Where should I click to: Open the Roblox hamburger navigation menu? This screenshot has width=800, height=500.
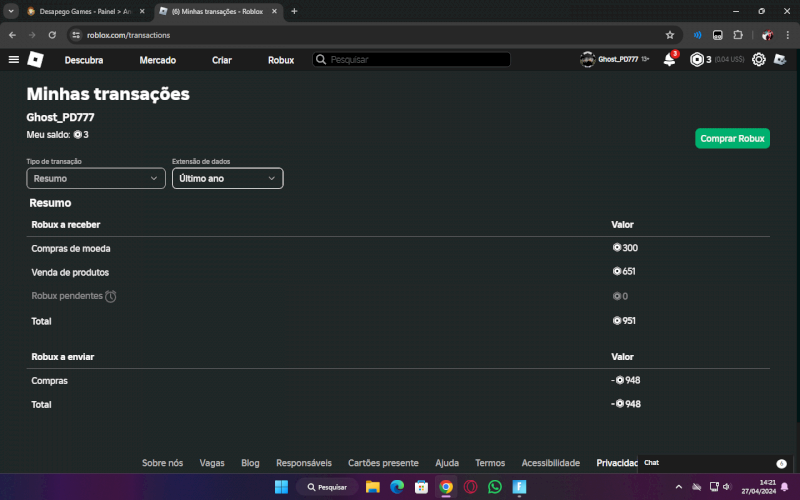[14, 60]
